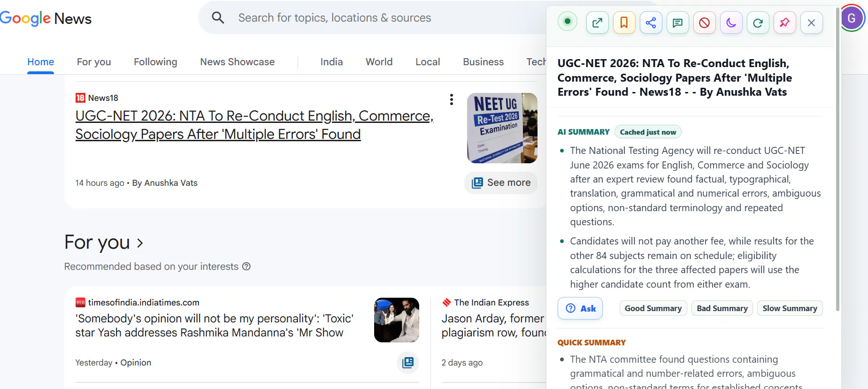This screenshot has width=868, height=389.
Task: Click the See more button
Action: (501, 183)
